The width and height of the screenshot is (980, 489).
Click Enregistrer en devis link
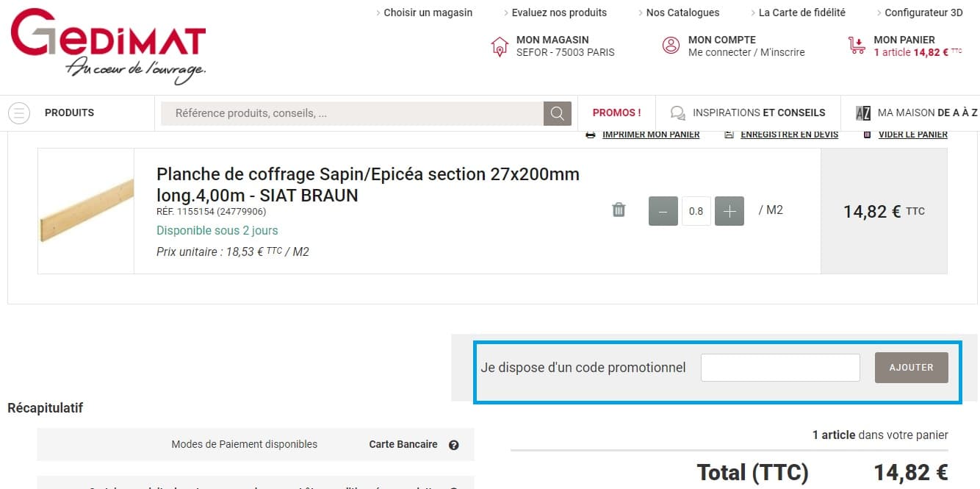(x=789, y=135)
